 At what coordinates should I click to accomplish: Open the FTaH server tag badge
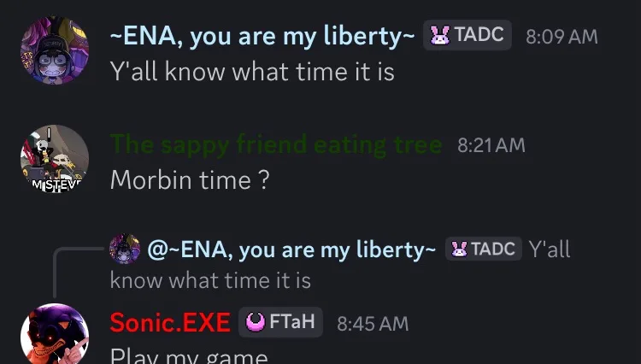tap(280, 322)
